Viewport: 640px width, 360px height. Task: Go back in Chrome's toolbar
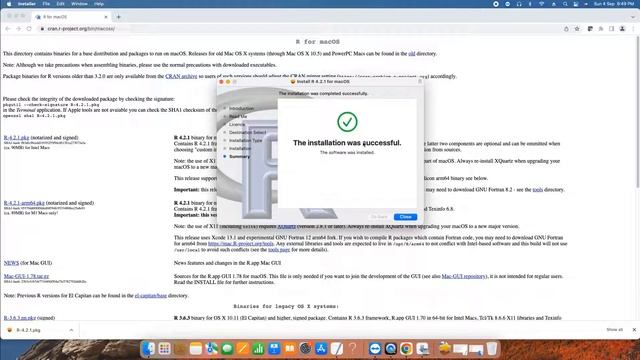coord(8,29)
